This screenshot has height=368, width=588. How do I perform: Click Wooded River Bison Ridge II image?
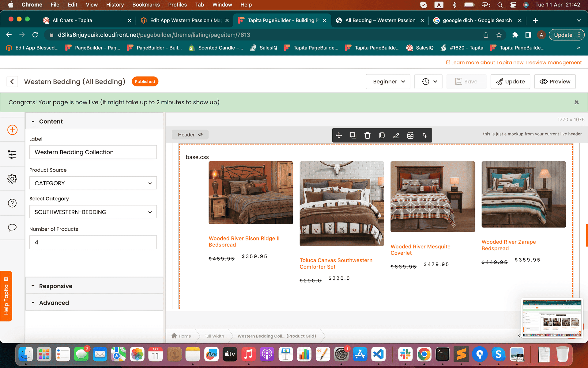click(x=251, y=193)
